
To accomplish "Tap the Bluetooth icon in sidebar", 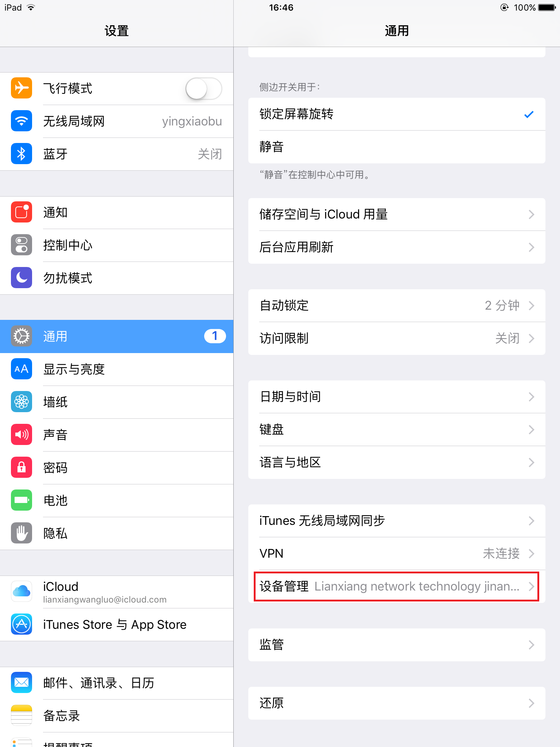I will tap(22, 154).
